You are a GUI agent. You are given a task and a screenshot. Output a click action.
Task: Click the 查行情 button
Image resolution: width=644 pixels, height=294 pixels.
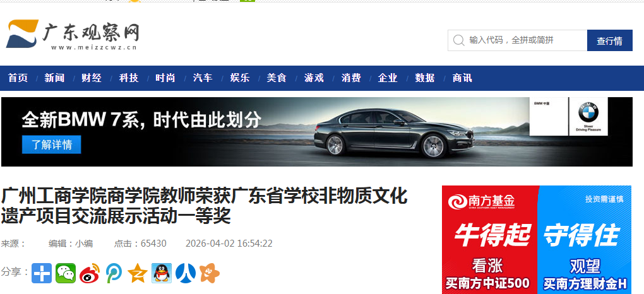609,40
